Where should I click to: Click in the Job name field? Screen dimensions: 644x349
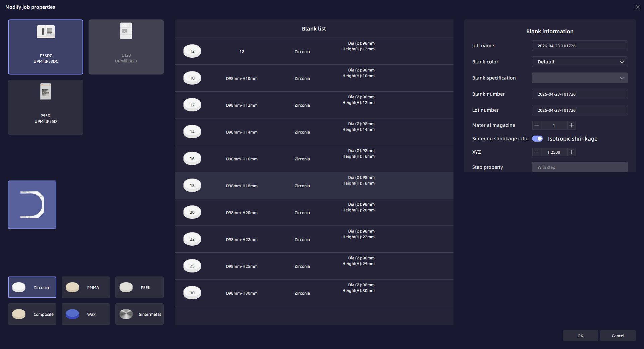[x=580, y=46]
